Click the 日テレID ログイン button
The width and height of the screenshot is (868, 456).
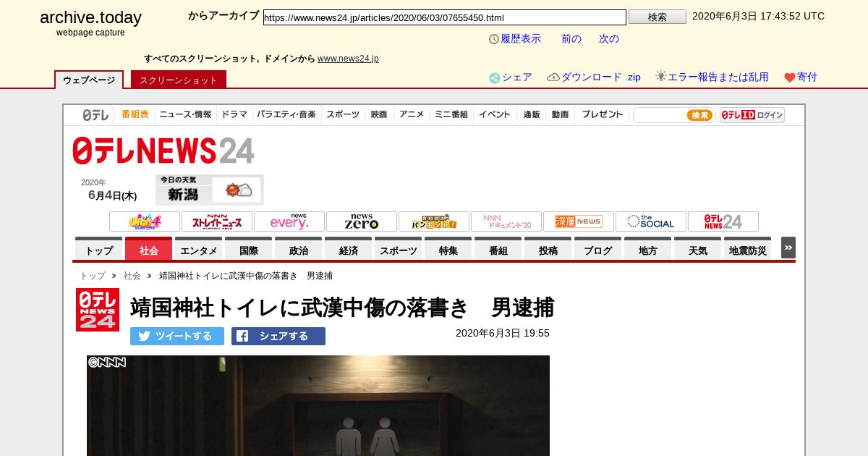pos(752,115)
